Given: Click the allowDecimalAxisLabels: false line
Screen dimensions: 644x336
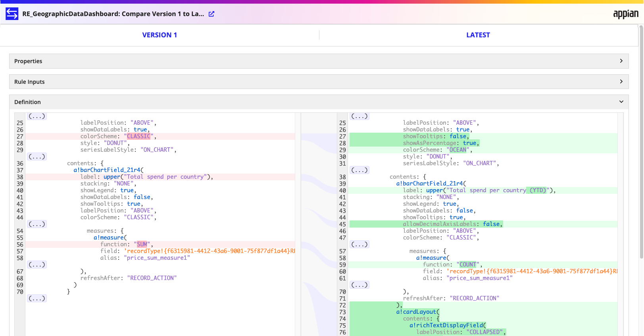Looking at the screenshot, I should click(453, 224).
